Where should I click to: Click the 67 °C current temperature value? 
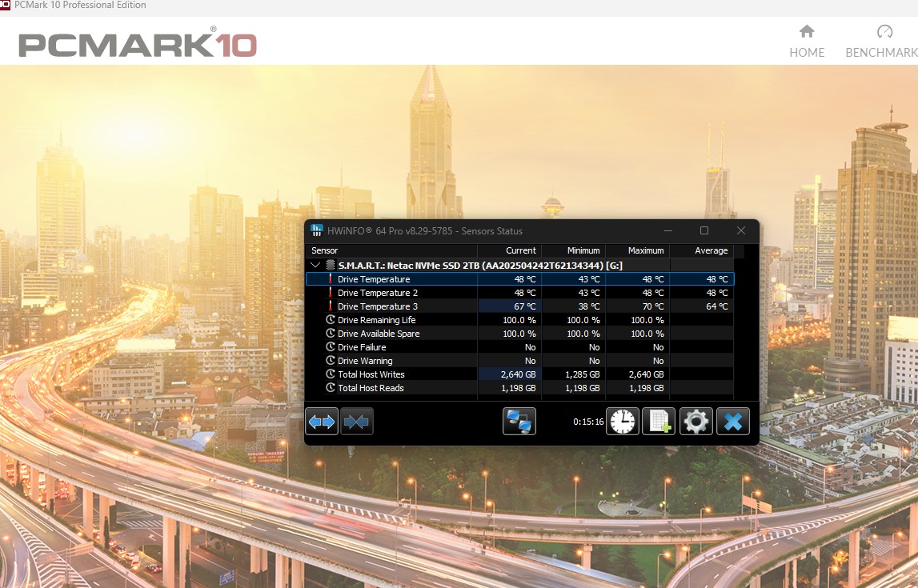pyautogui.click(x=524, y=306)
